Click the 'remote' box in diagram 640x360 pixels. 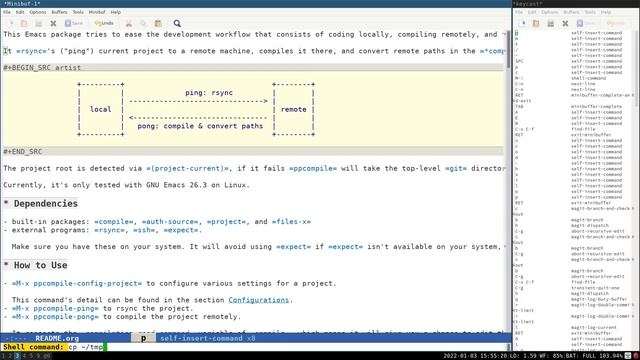(293, 109)
